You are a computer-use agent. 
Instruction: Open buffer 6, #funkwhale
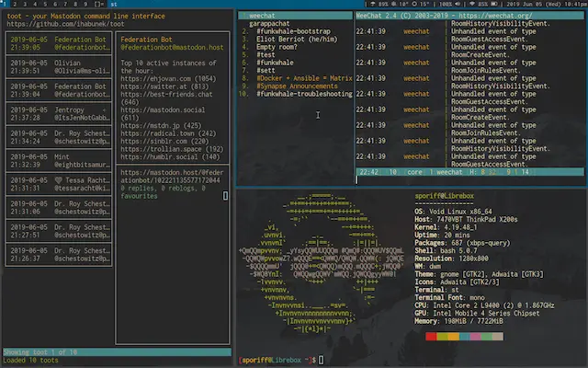point(275,63)
